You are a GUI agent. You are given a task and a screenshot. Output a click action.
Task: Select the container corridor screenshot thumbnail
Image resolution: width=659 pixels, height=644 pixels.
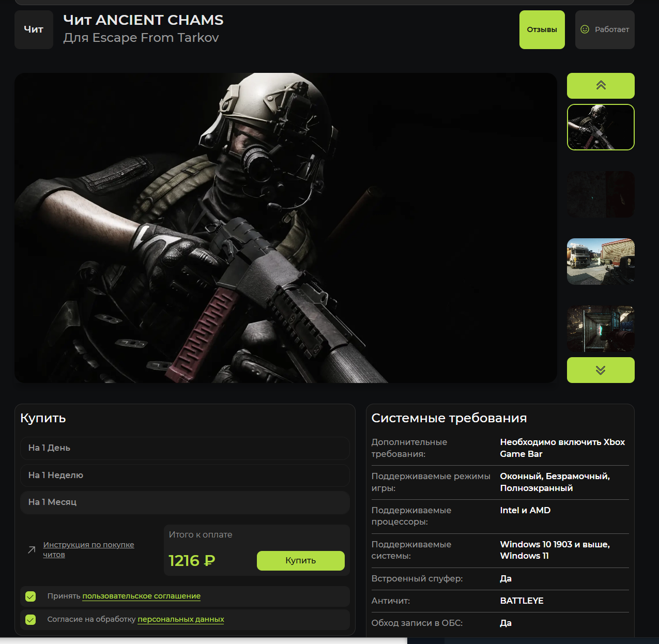click(601, 329)
